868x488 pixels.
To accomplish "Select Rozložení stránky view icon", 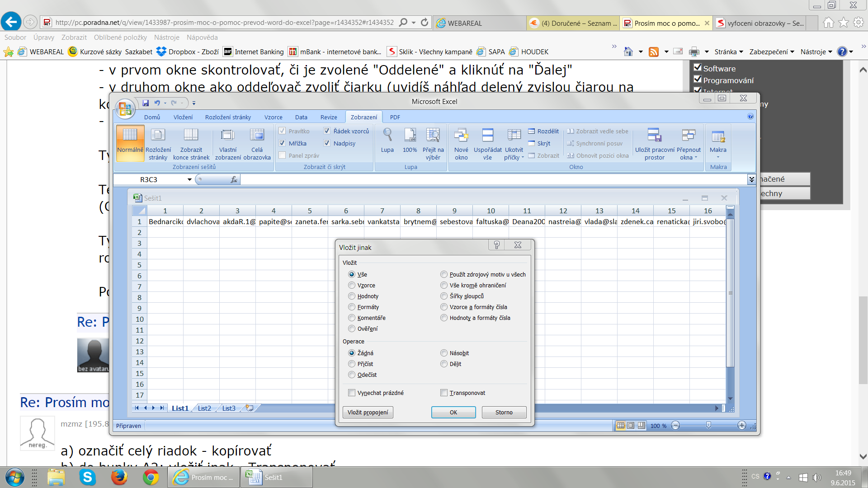I will click(158, 135).
